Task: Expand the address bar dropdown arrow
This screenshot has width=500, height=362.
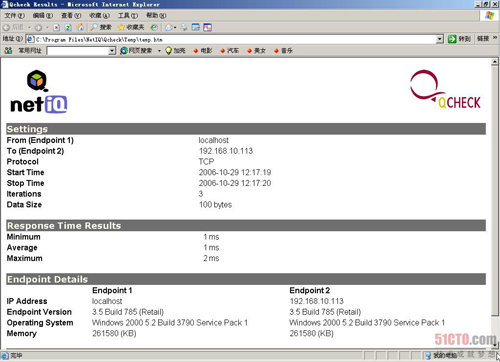Action: pyautogui.click(x=440, y=39)
